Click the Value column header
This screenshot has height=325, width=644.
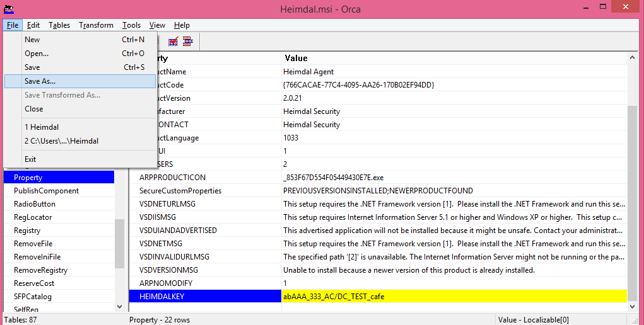pos(454,59)
